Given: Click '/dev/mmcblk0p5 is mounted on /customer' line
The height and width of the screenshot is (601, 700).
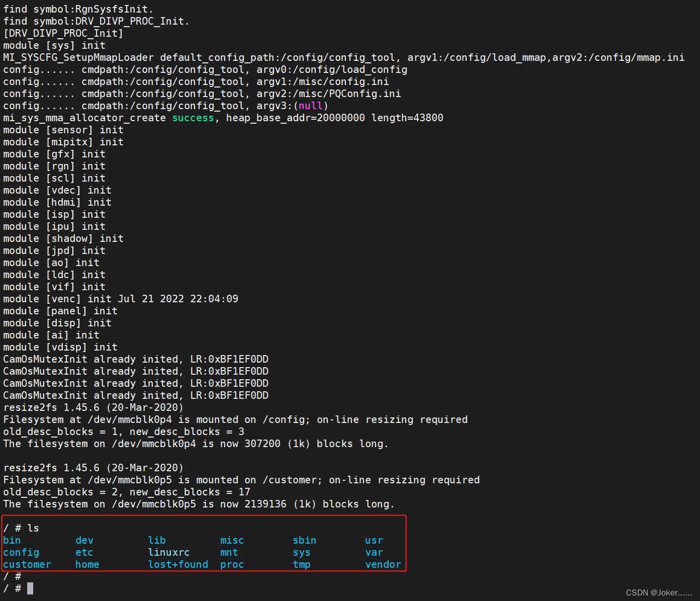Looking at the screenshot, I should coord(241,480).
